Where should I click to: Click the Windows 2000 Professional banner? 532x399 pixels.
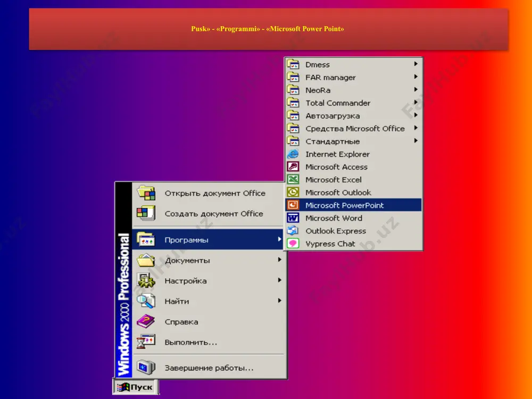pyautogui.click(x=124, y=280)
